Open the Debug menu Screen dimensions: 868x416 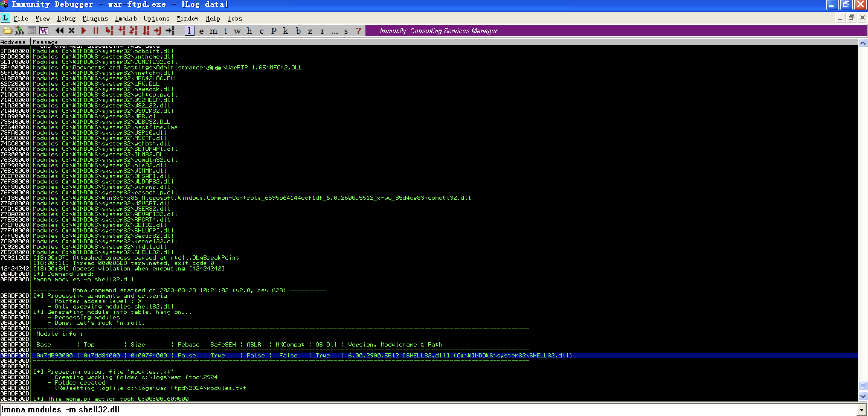pyautogui.click(x=66, y=18)
